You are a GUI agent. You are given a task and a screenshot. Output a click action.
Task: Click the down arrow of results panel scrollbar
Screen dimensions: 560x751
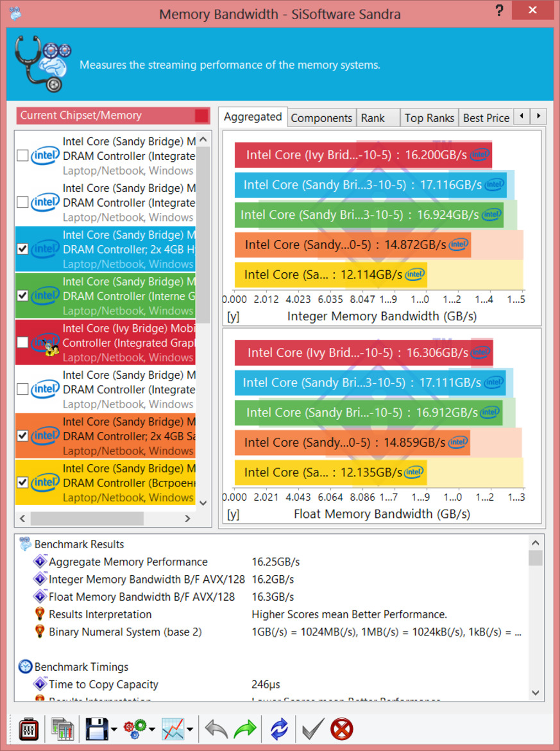[x=536, y=693]
